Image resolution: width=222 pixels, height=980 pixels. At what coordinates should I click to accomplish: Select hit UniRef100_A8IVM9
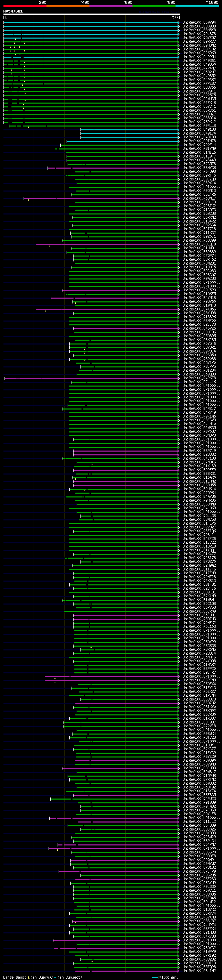199,148
